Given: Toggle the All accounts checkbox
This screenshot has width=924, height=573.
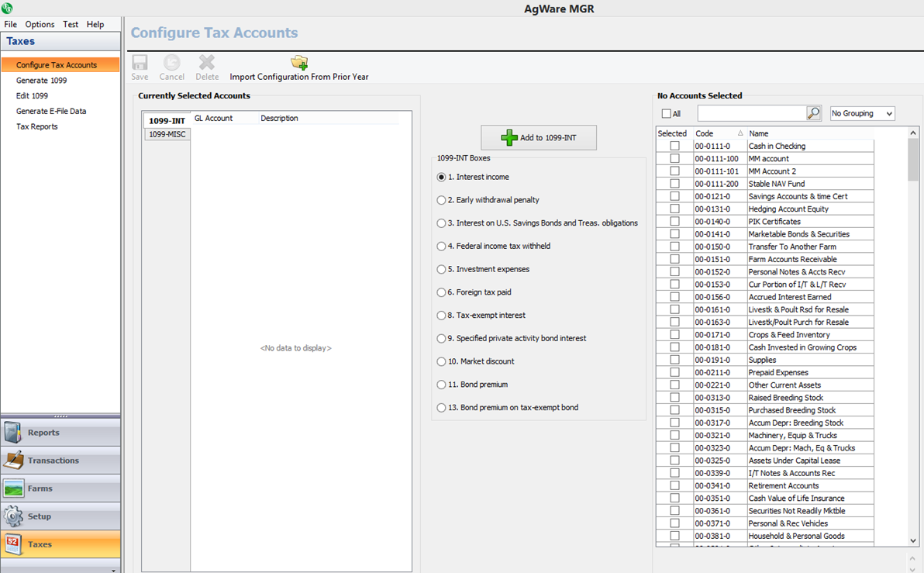Looking at the screenshot, I should (666, 114).
